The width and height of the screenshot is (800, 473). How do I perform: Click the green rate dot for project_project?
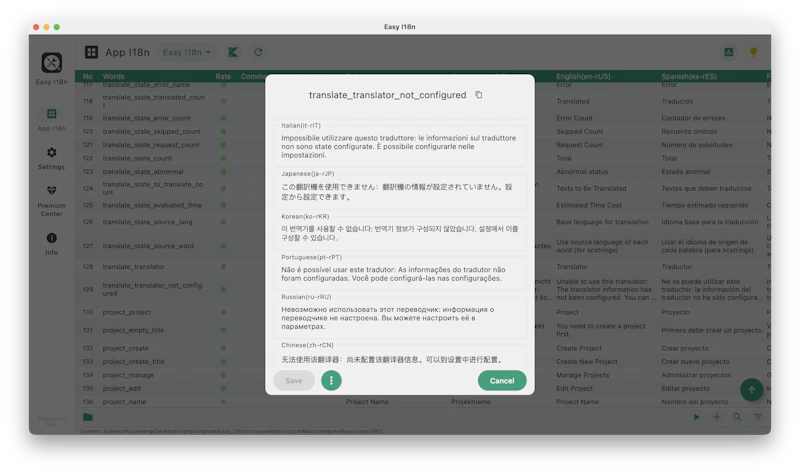pyautogui.click(x=223, y=312)
